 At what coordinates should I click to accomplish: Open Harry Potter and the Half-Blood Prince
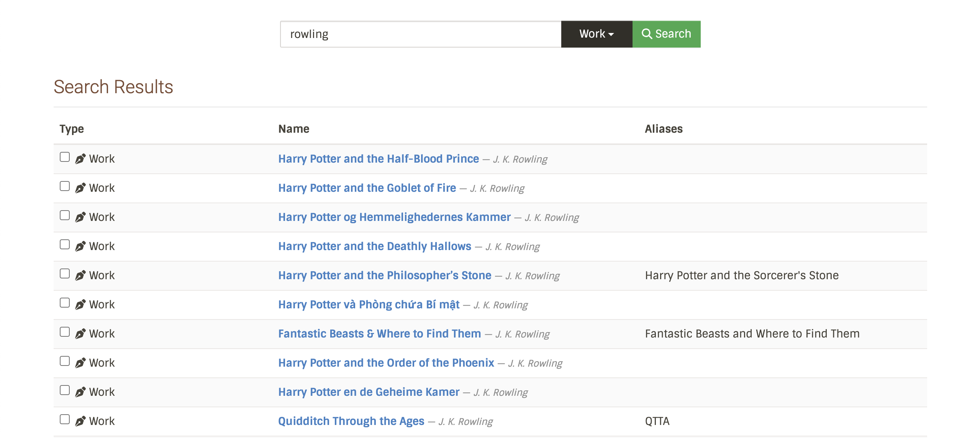379,159
